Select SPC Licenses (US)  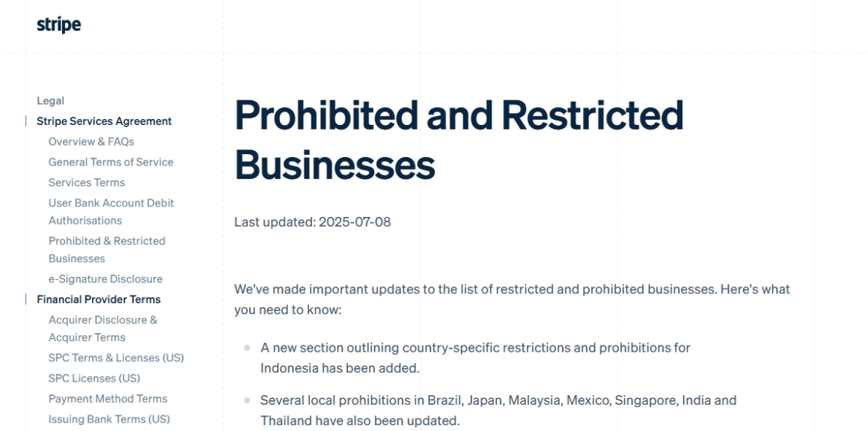click(94, 378)
